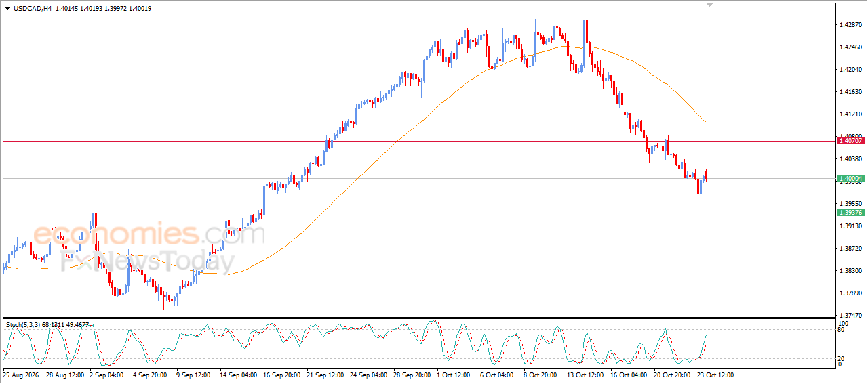Click the 1.42870 price axis label
Viewport: 868px width, 384px height.
[x=850, y=25]
